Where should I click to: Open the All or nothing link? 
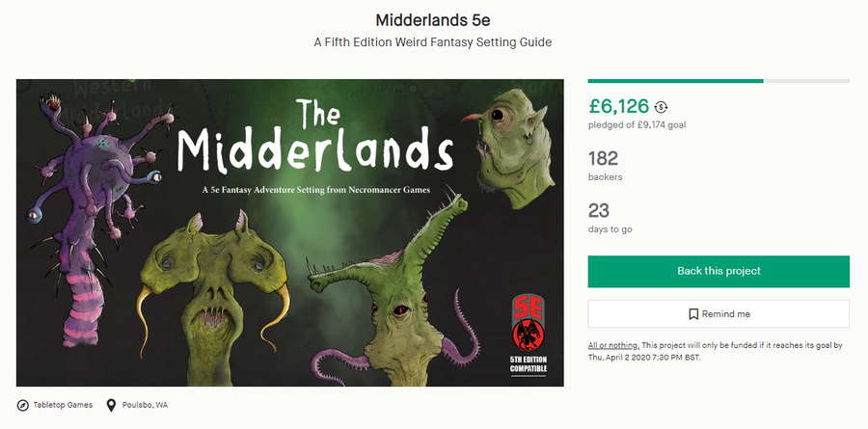613,345
